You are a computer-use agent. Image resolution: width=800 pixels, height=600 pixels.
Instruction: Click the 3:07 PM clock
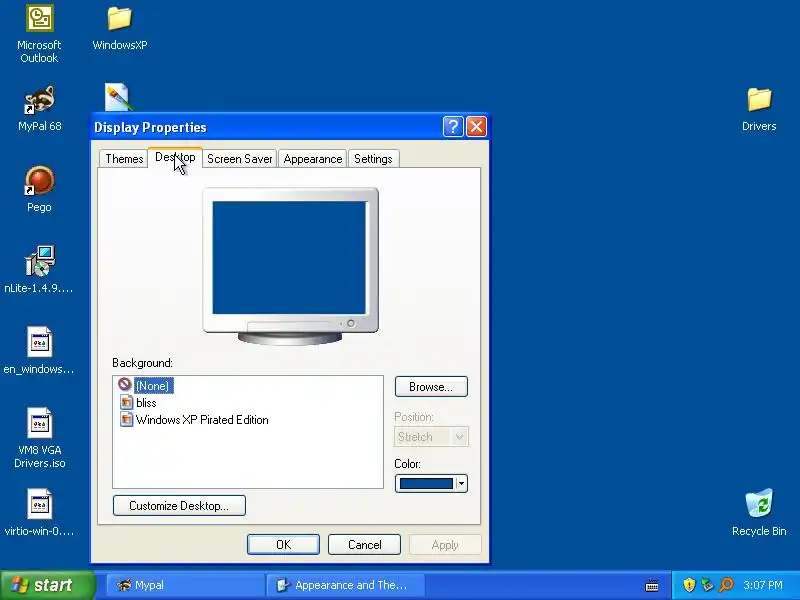[x=763, y=585]
